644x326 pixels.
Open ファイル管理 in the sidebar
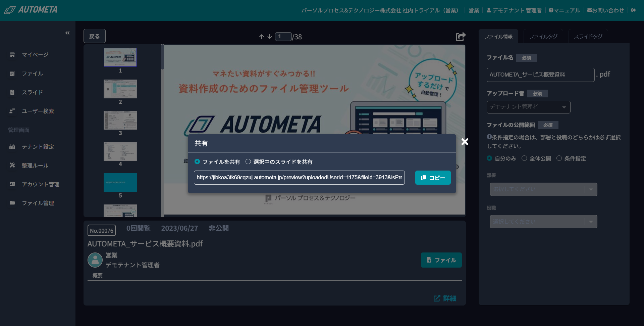click(38, 203)
